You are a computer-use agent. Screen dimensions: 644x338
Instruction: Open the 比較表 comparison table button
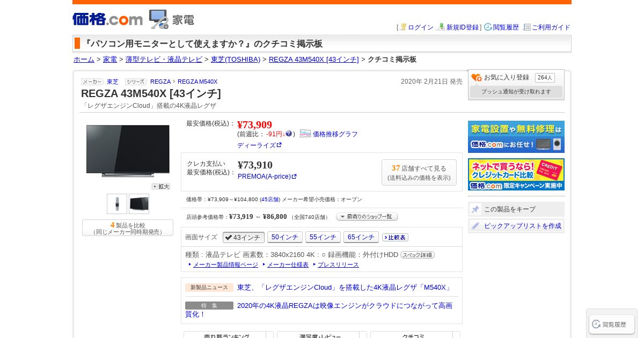click(x=395, y=237)
